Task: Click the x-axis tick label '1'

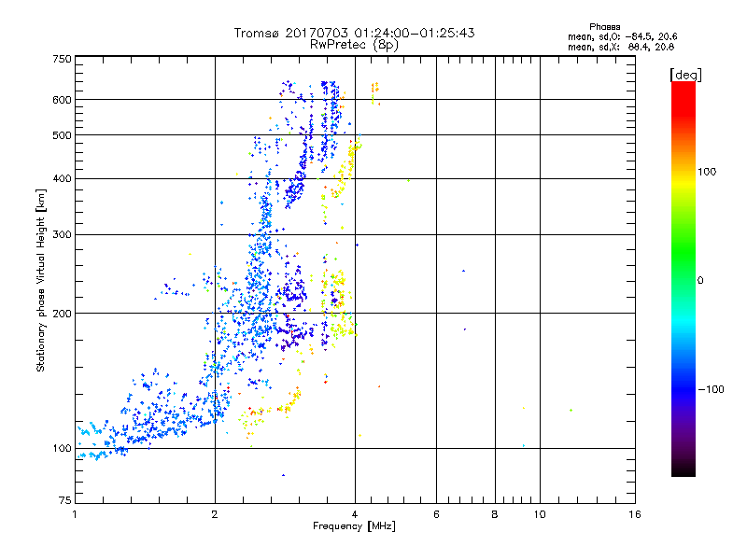Action: tap(75, 514)
